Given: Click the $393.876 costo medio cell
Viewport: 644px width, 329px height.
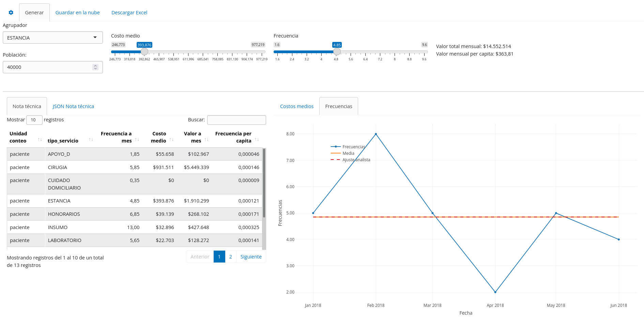Looking at the screenshot, I should 164,201.
